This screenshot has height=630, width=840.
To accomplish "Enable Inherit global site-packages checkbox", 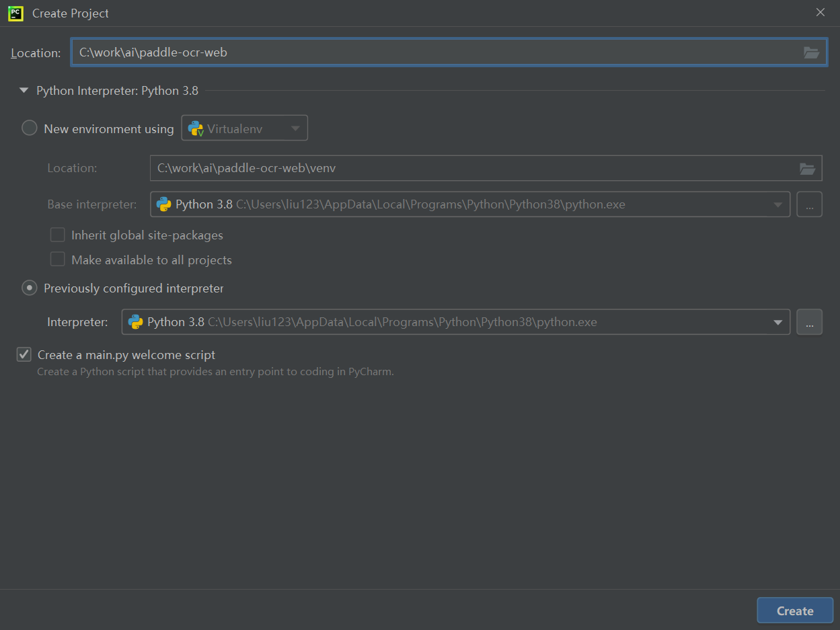I will pyautogui.click(x=58, y=235).
